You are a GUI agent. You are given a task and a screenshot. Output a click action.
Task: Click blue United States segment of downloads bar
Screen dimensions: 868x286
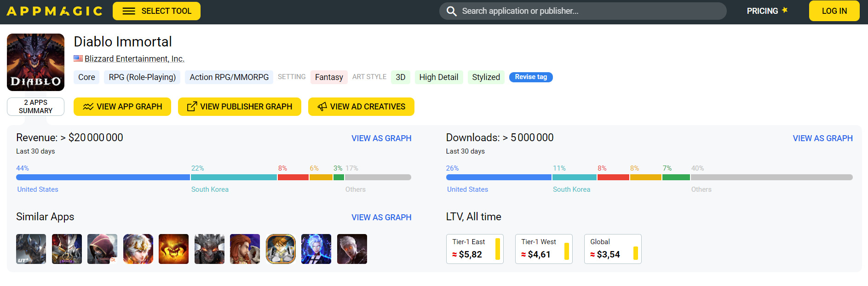[x=499, y=177]
